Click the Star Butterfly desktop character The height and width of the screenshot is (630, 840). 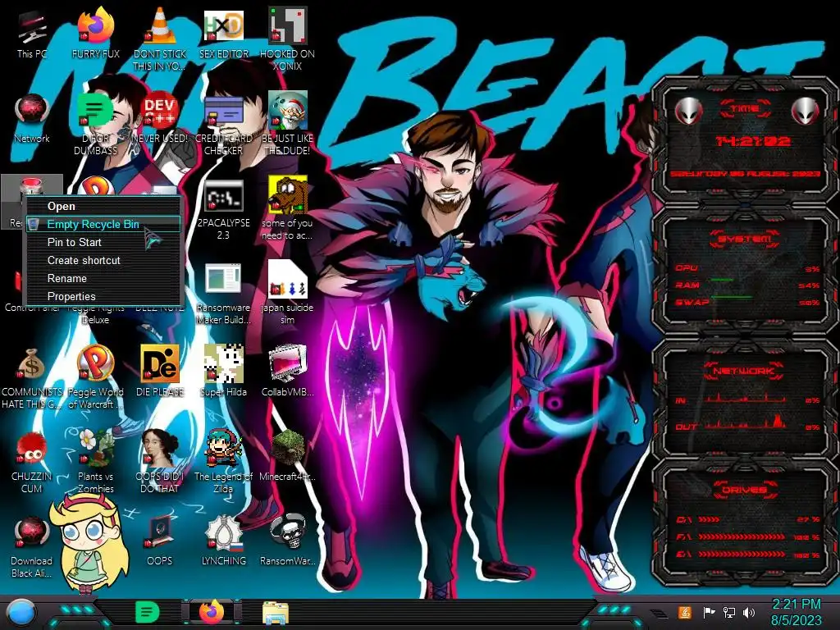(89, 545)
